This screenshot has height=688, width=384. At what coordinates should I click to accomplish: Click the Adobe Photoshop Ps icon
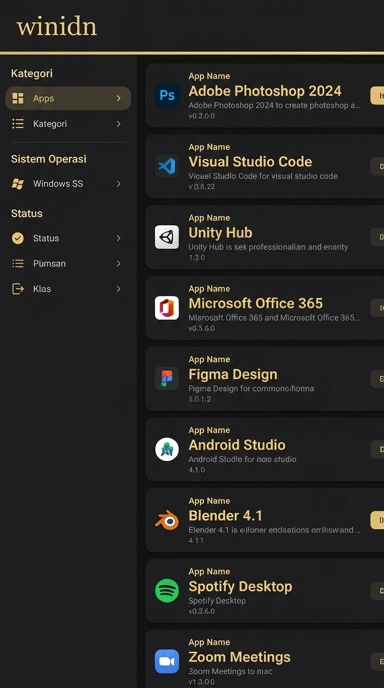(x=167, y=95)
